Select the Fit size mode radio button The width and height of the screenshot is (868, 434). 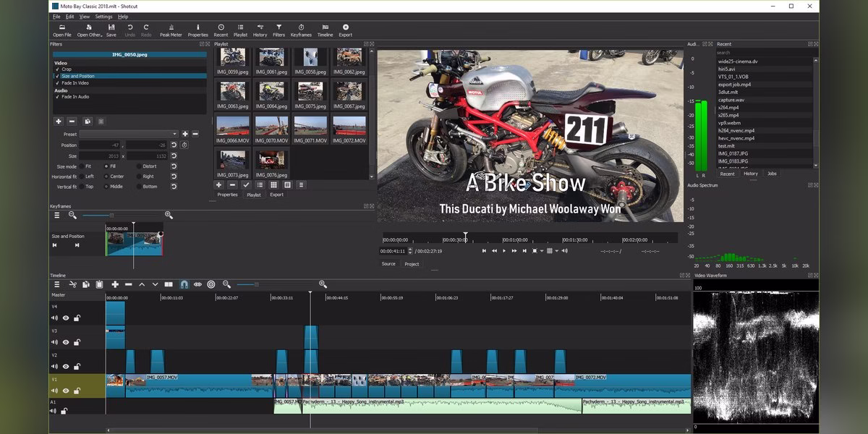(80, 166)
